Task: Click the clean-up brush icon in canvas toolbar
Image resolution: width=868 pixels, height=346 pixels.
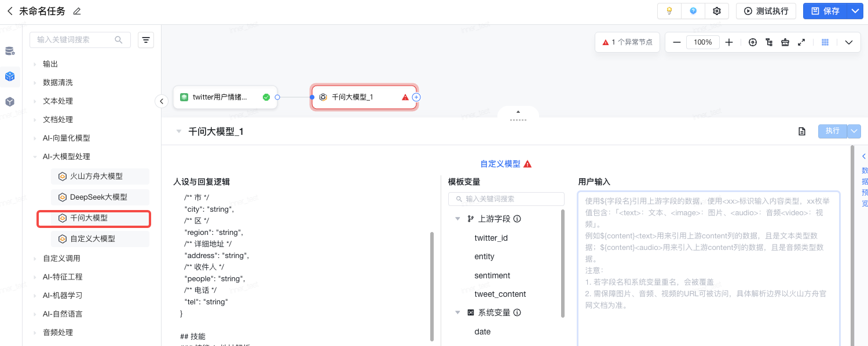Action: pyautogui.click(x=785, y=42)
